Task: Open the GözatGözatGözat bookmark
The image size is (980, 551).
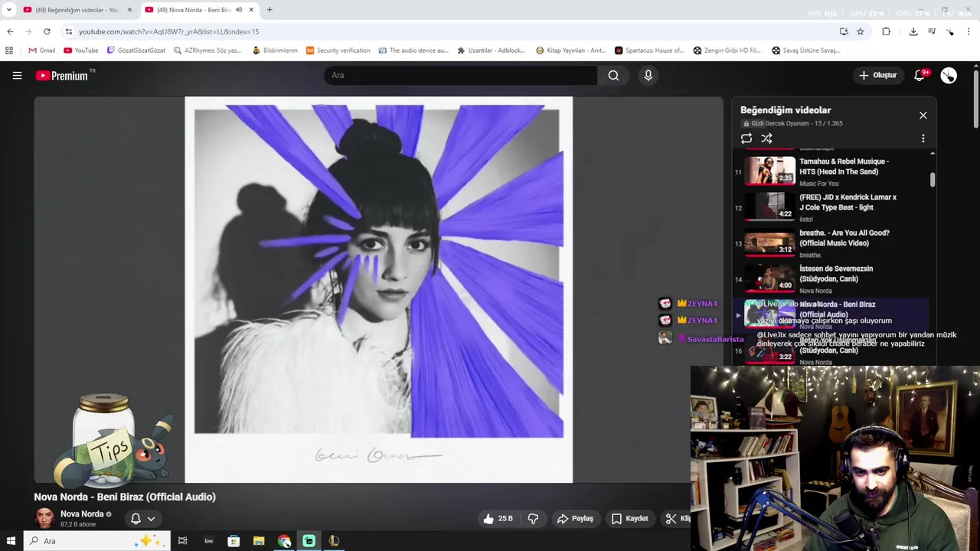Action: [136, 51]
